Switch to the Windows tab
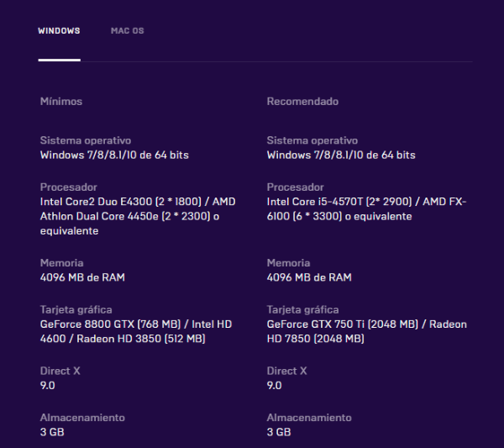This screenshot has width=504, height=448. pyautogui.click(x=59, y=31)
